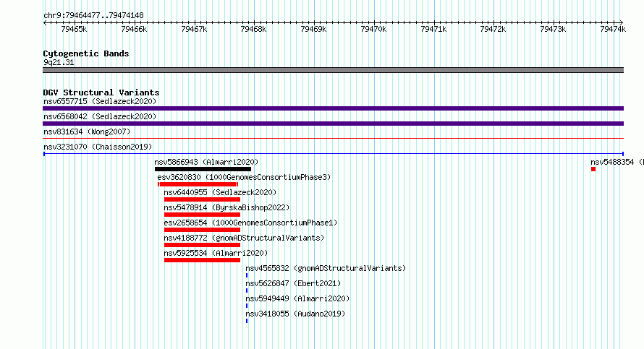Open nsv4188772 (gnomADStructuralVariants) label
This screenshot has width=644, height=349.
pyautogui.click(x=244, y=238)
